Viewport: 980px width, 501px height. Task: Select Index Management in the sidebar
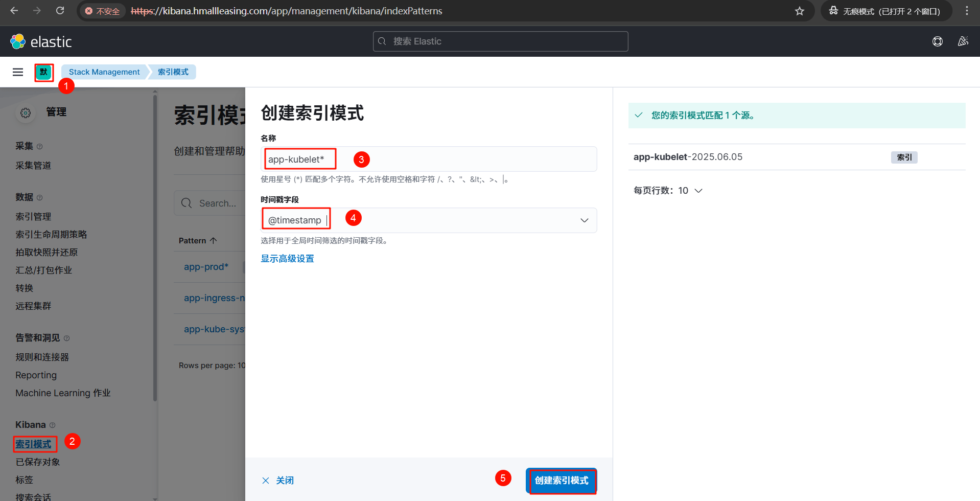click(33, 217)
